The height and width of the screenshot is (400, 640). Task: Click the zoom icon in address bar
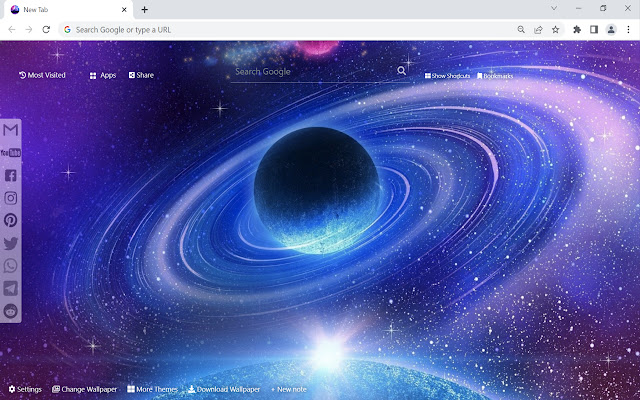[x=521, y=29]
